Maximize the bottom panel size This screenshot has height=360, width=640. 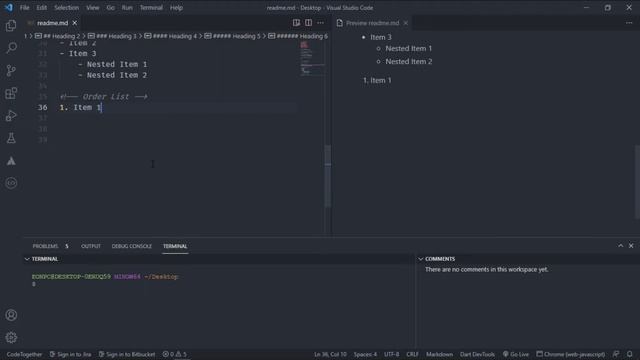pos(620,245)
